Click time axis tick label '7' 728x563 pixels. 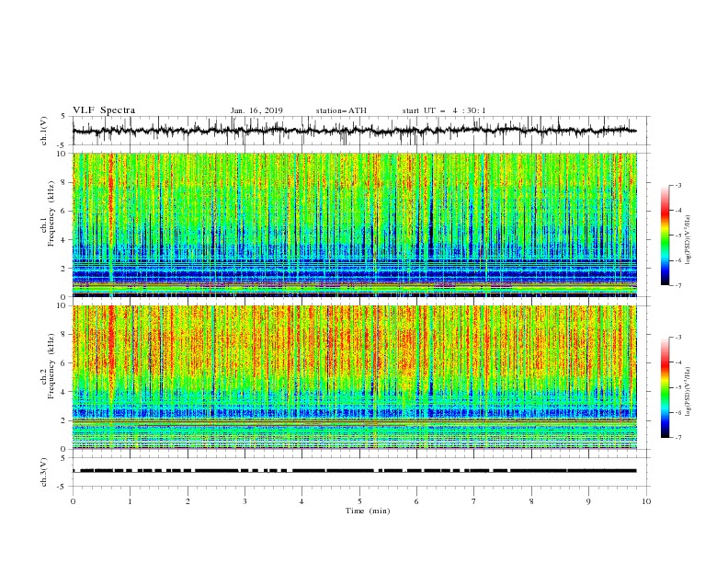click(474, 501)
